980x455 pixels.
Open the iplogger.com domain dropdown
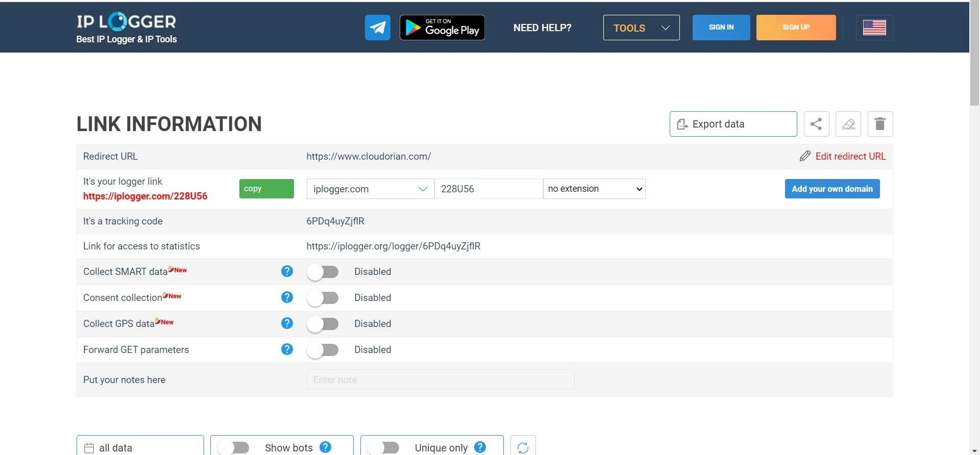[370, 189]
